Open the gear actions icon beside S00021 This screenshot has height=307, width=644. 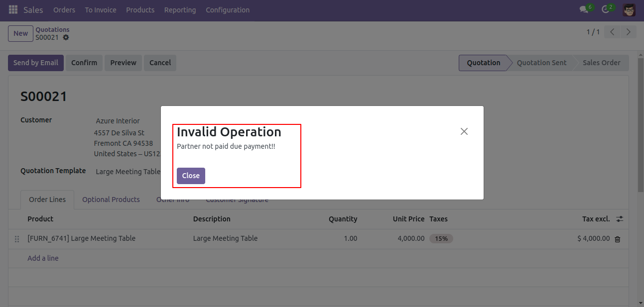tap(66, 38)
